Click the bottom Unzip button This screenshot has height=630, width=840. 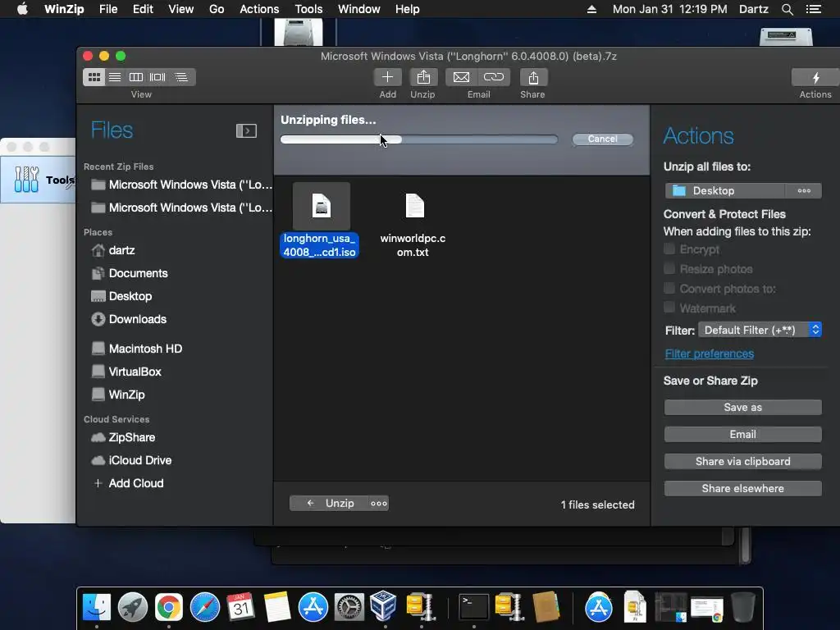pos(330,504)
